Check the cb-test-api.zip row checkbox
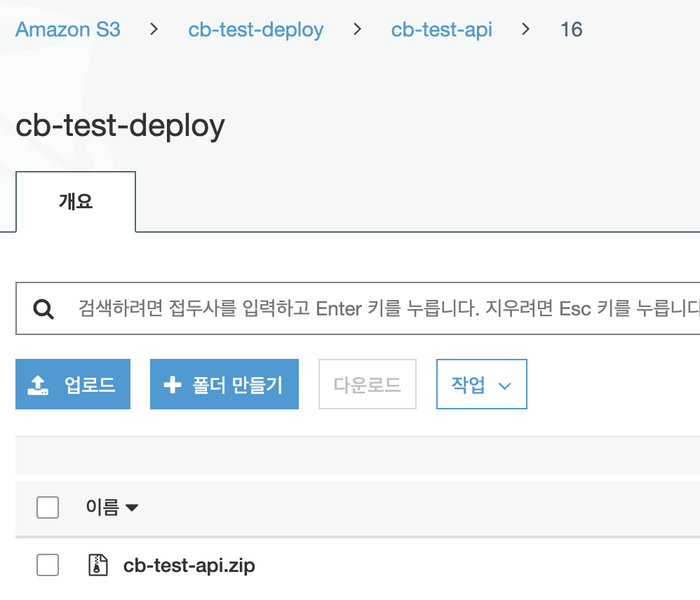The width and height of the screenshot is (700, 600). [48, 565]
